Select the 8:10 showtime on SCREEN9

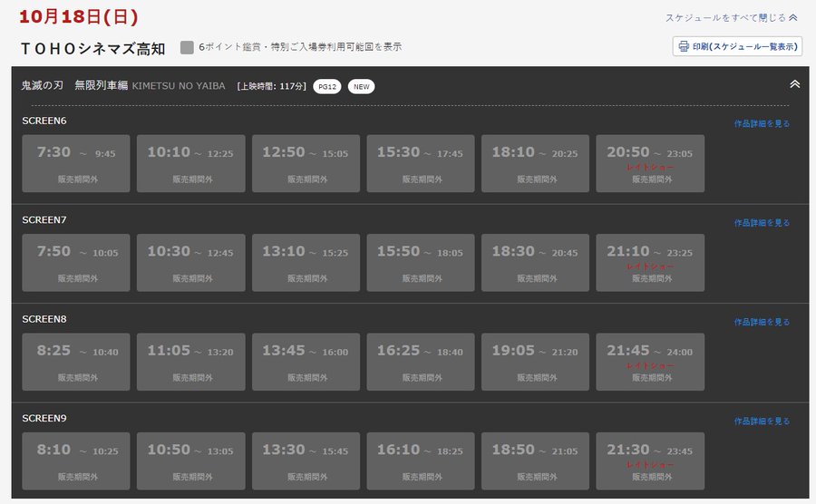[76, 461]
